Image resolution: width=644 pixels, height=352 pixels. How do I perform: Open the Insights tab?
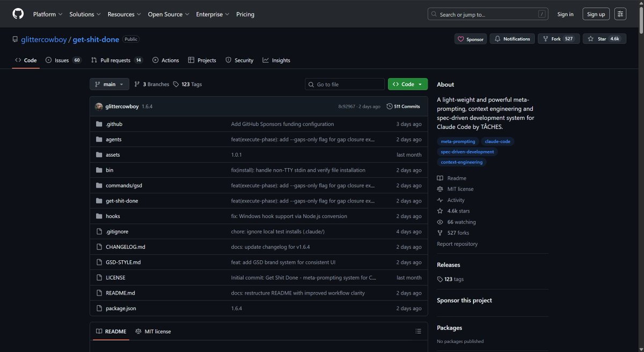point(276,61)
